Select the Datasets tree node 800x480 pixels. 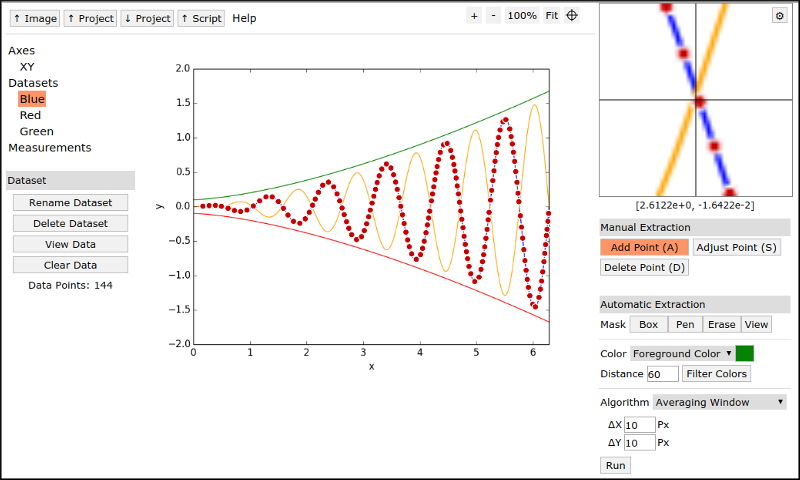point(33,83)
